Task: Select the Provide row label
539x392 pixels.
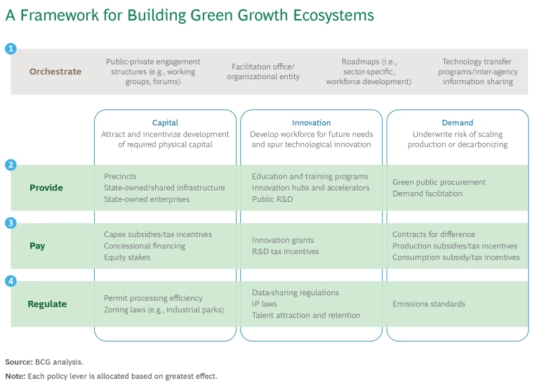Action: pos(46,188)
